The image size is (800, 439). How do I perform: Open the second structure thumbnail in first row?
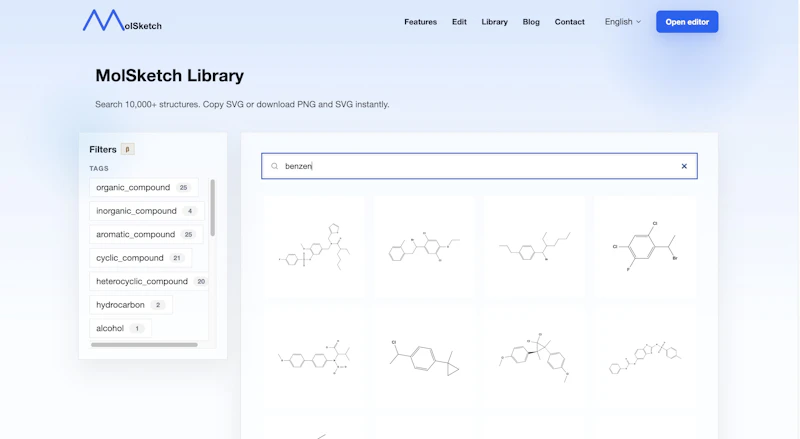(424, 247)
